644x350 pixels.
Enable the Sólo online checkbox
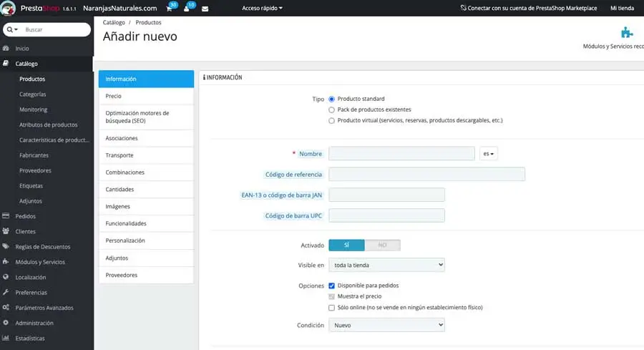(331, 308)
